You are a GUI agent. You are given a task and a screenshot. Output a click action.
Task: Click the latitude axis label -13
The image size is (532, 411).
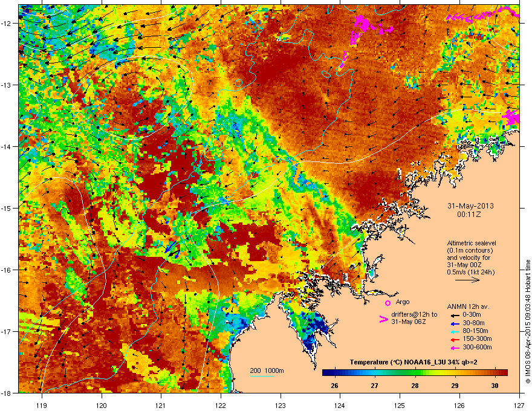[x=7, y=85]
